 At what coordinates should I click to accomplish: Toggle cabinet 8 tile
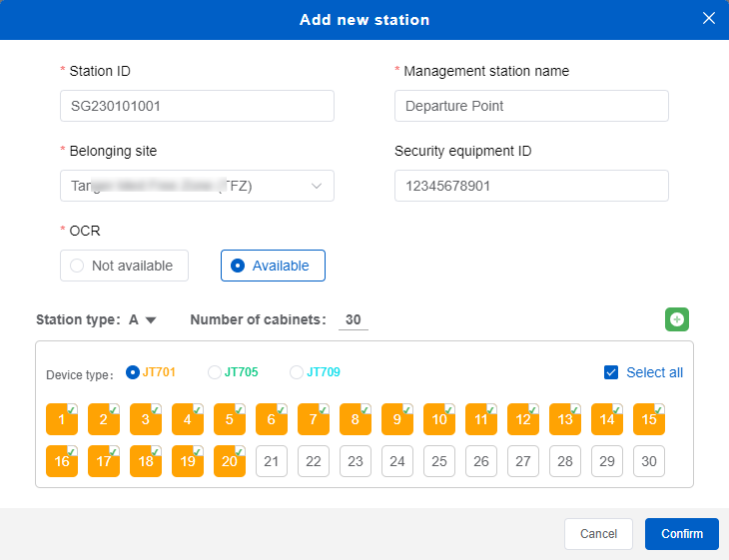(x=356, y=419)
